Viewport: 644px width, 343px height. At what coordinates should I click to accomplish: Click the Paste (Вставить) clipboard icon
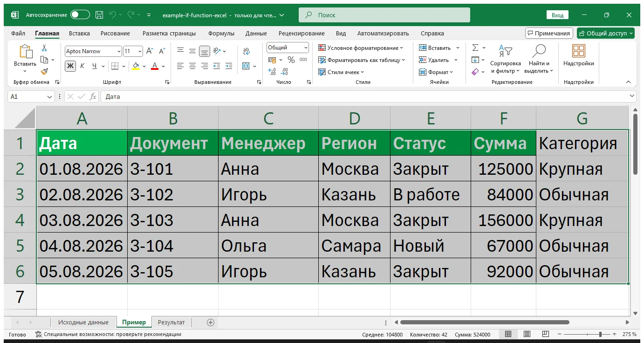tap(25, 51)
